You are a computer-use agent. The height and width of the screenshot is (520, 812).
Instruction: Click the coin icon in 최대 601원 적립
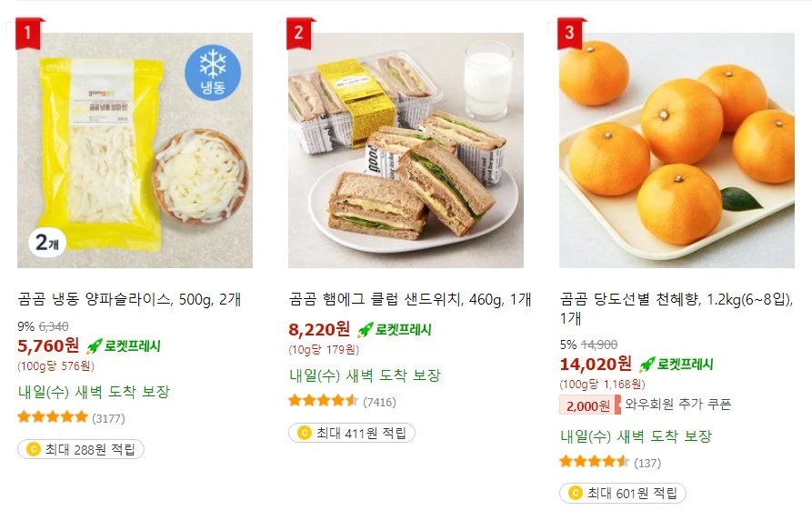tap(575, 493)
